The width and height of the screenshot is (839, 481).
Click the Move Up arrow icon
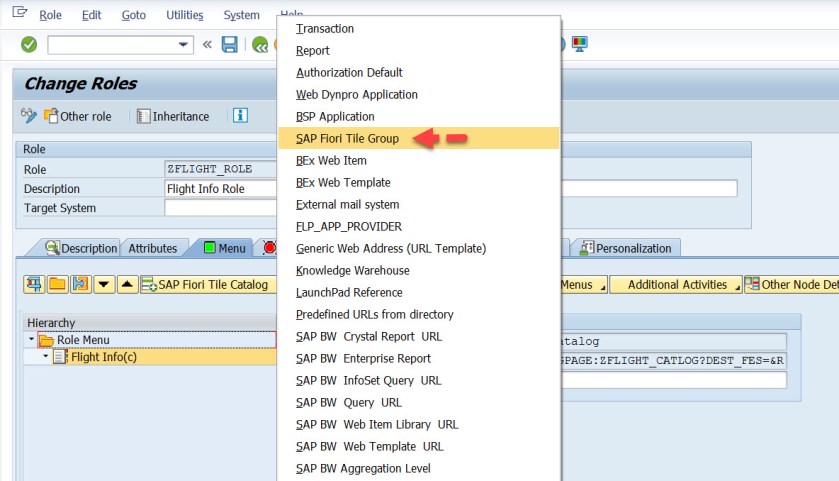pyautogui.click(x=127, y=285)
